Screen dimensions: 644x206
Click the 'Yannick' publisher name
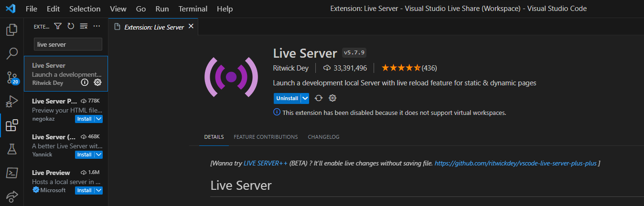42,154
